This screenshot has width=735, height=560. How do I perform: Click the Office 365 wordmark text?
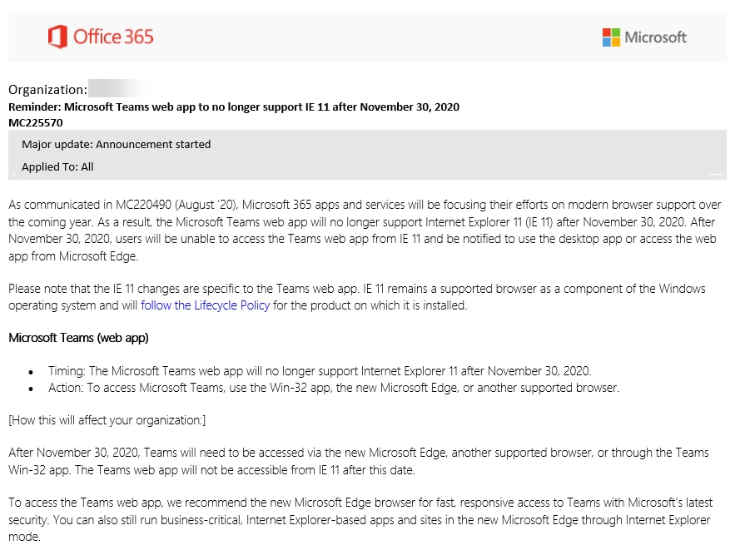pos(113,37)
